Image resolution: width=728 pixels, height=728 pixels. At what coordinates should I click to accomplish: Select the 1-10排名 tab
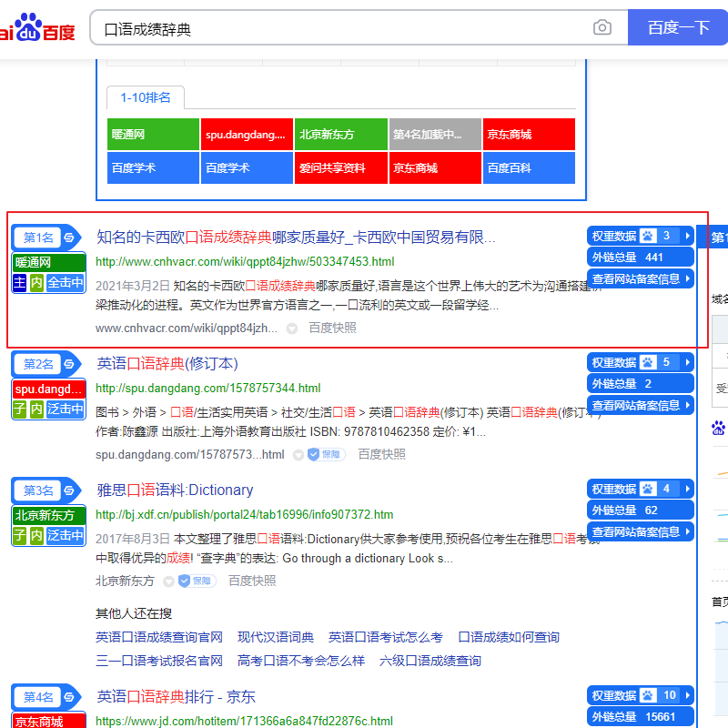coord(146,97)
